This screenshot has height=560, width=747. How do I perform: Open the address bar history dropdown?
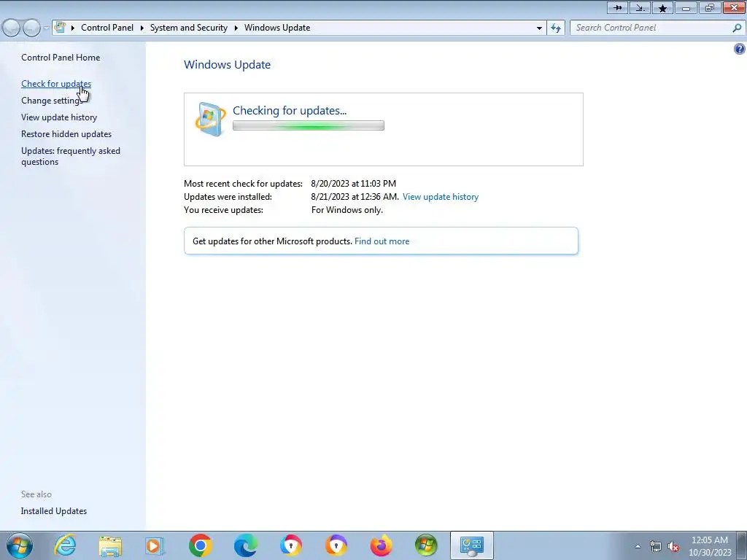coord(539,28)
